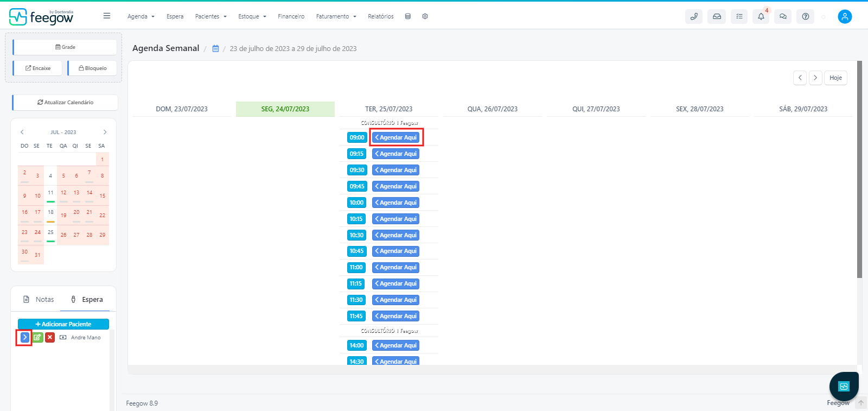Edit the Andre Mano waiting entry

point(37,337)
